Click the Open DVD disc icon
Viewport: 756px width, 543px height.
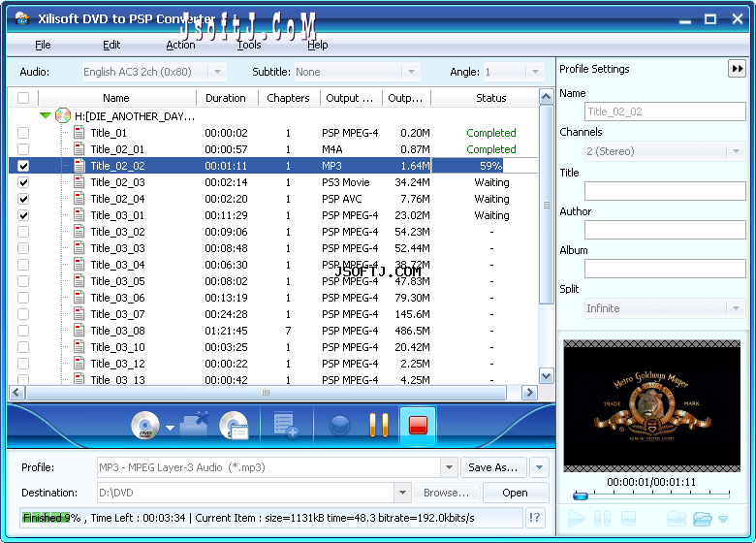tap(145, 426)
